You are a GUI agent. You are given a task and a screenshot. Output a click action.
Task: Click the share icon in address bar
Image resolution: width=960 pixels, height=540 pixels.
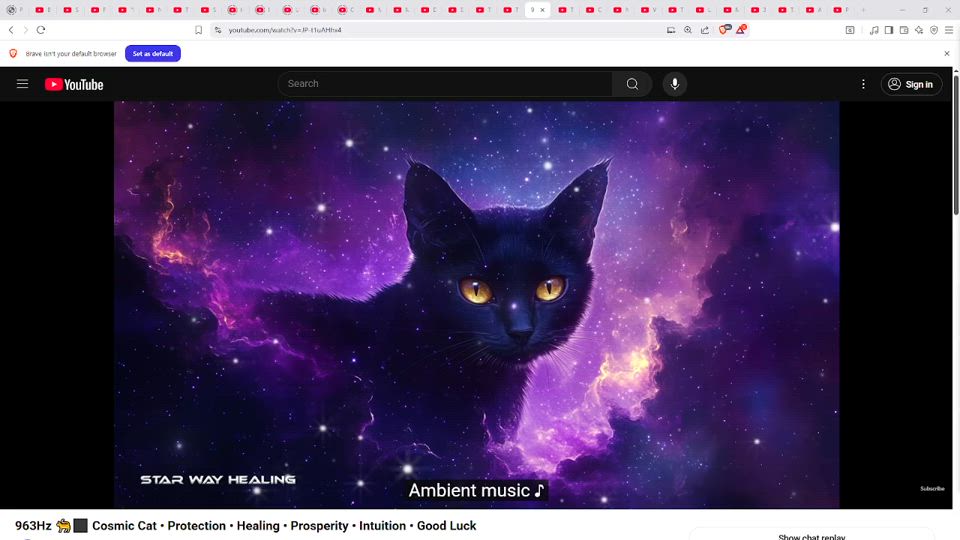(x=705, y=30)
